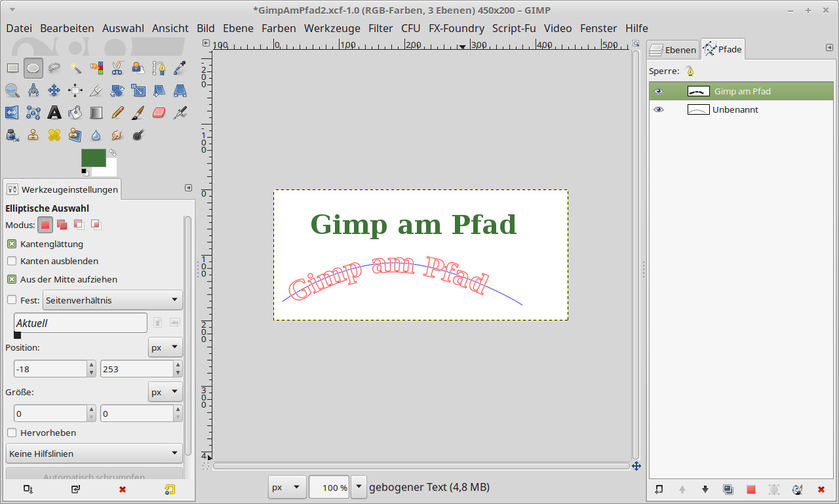Open the zoom level dropdown arrow
This screenshot has width=839, height=504.
tap(359, 488)
